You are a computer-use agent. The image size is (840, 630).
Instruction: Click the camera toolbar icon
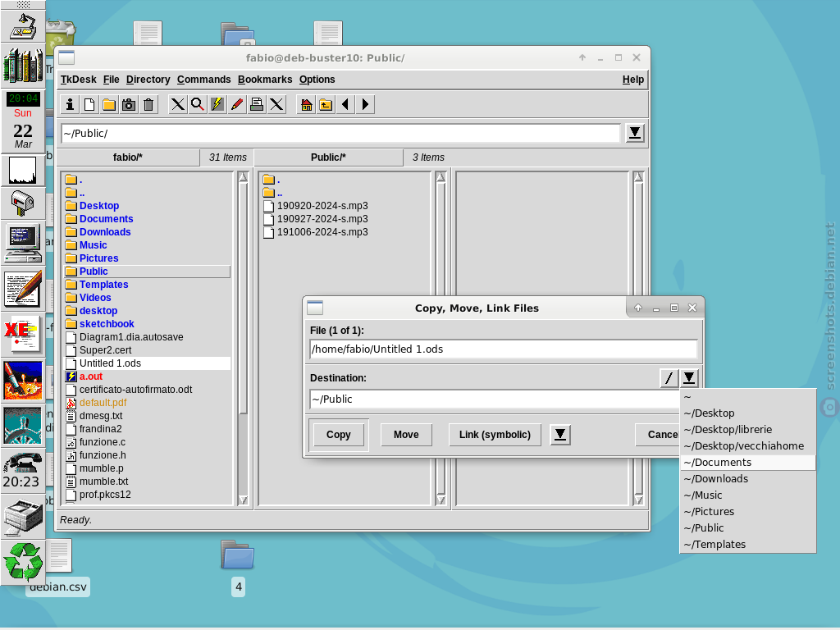click(129, 104)
